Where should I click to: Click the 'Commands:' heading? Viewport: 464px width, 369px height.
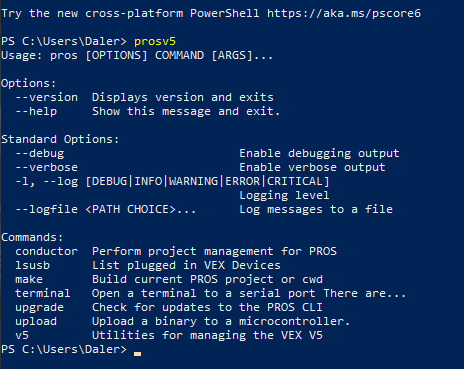pos(32,237)
